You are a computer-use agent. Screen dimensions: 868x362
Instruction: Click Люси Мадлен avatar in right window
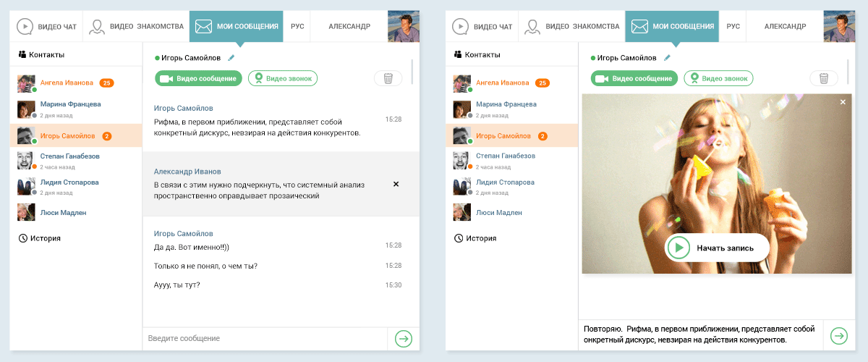(461, 212)
